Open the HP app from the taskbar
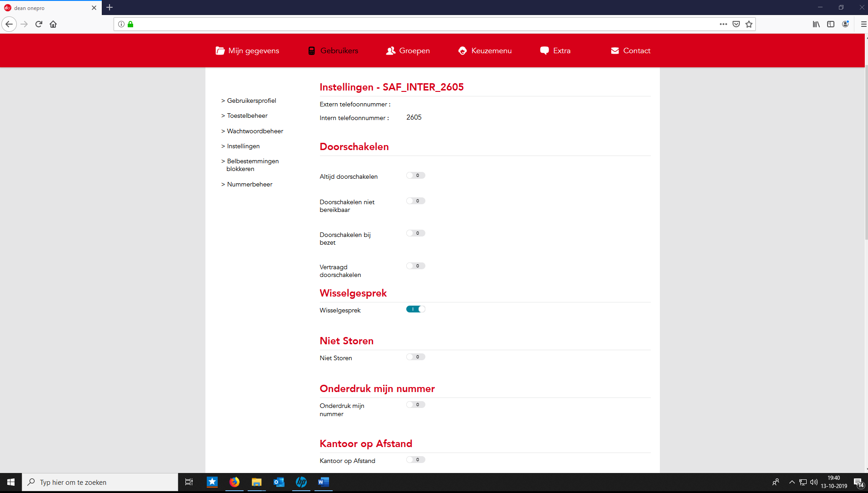Screen dimensions: 868x493 pos(301,482)
